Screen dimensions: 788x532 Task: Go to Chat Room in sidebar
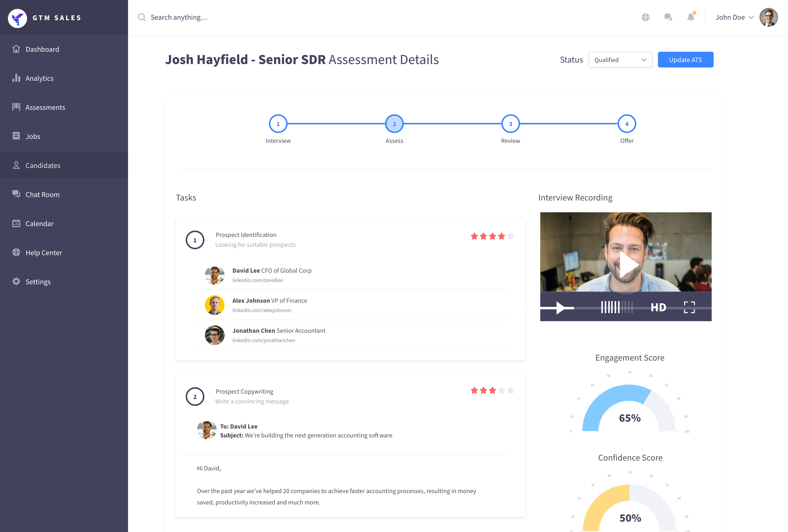42,195
